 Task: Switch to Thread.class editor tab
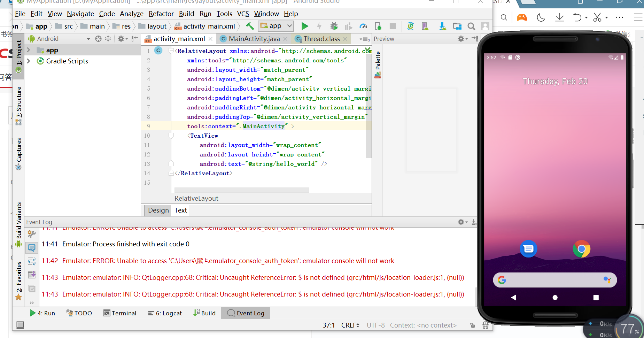point(321,39)
